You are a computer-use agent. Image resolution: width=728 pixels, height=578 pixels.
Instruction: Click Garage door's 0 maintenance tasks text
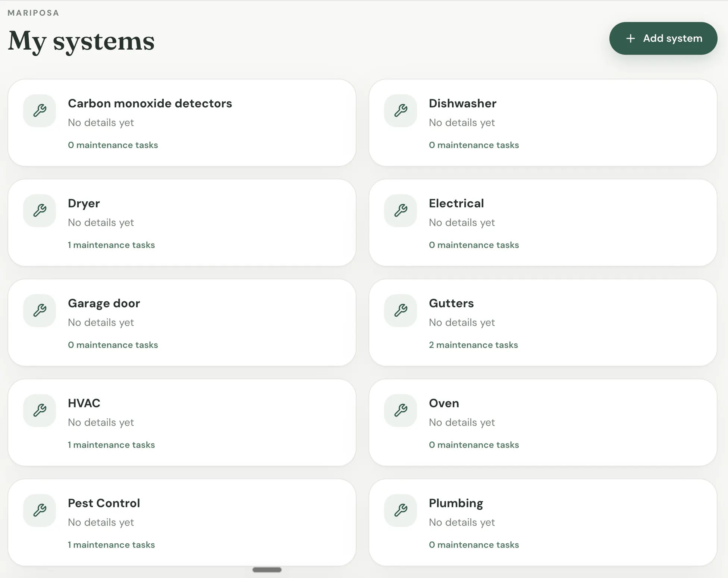[113, 345]
